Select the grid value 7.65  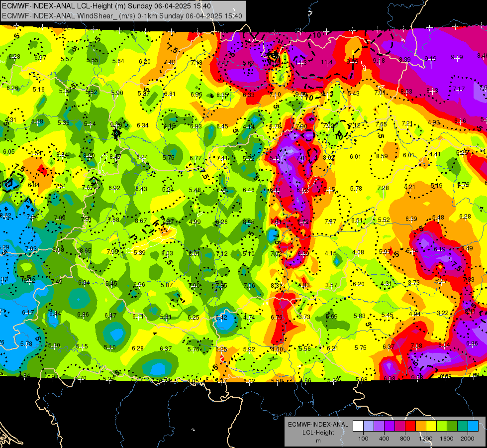pyautogui.click(x=381, y=124)
